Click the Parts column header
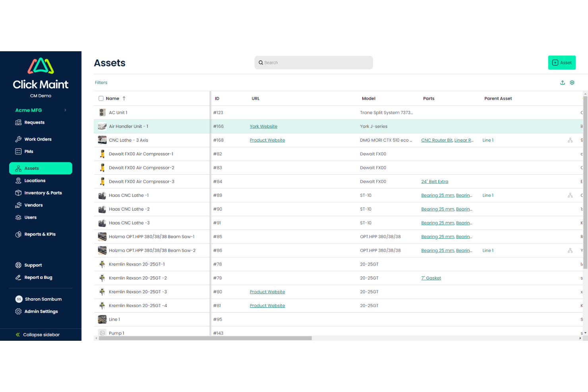This screenshot has width=588, height=392. (429, 98)
